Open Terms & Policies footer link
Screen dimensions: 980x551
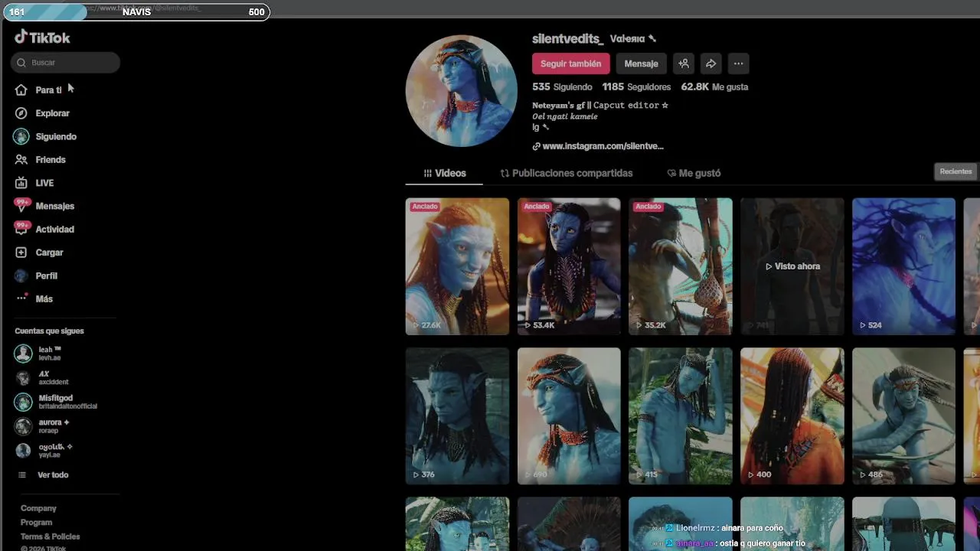50,536
